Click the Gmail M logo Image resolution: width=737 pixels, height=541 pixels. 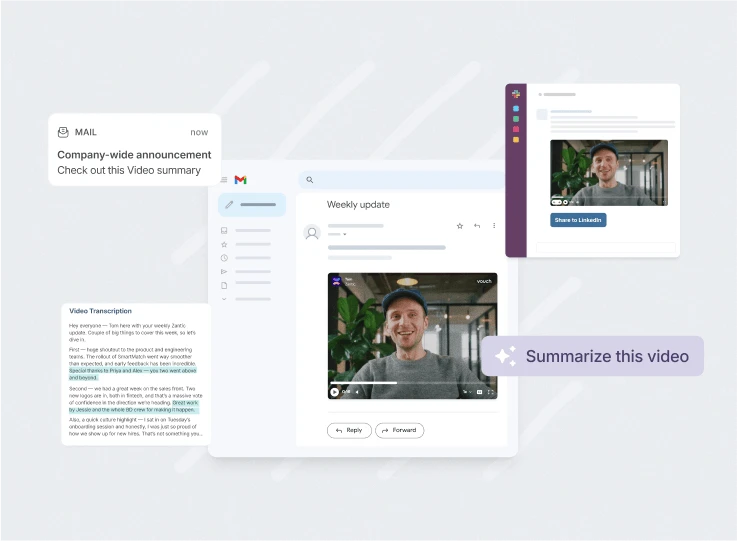241,180
